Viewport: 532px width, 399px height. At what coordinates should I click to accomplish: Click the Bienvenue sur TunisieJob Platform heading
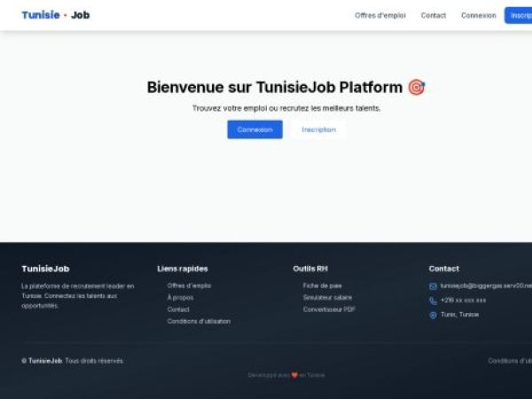[275, 88]
